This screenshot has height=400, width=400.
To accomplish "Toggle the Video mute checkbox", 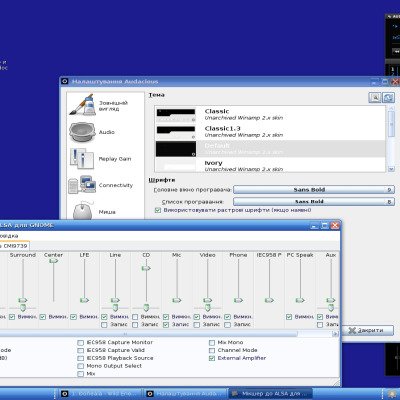I will point(197,317).
